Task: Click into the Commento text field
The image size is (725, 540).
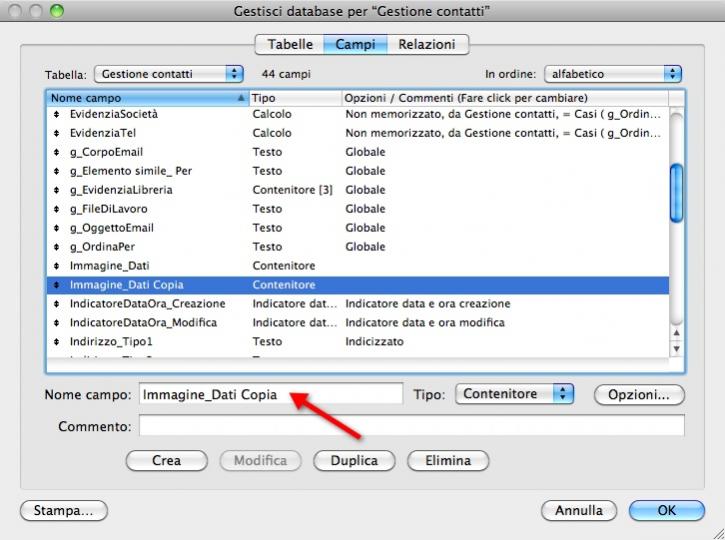Action: coord(411,427)
